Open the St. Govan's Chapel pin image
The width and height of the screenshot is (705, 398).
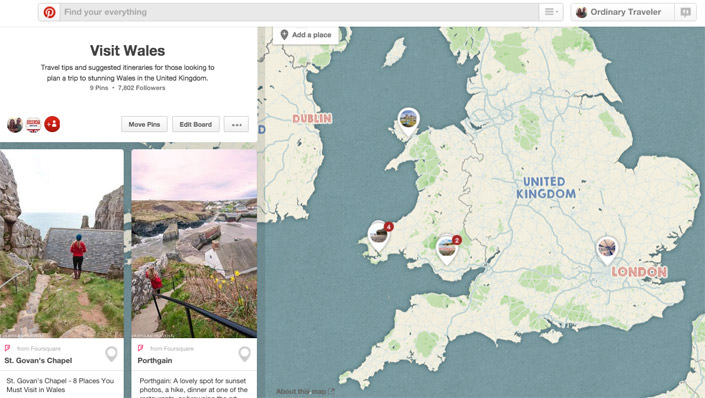[x=62, y=243]
